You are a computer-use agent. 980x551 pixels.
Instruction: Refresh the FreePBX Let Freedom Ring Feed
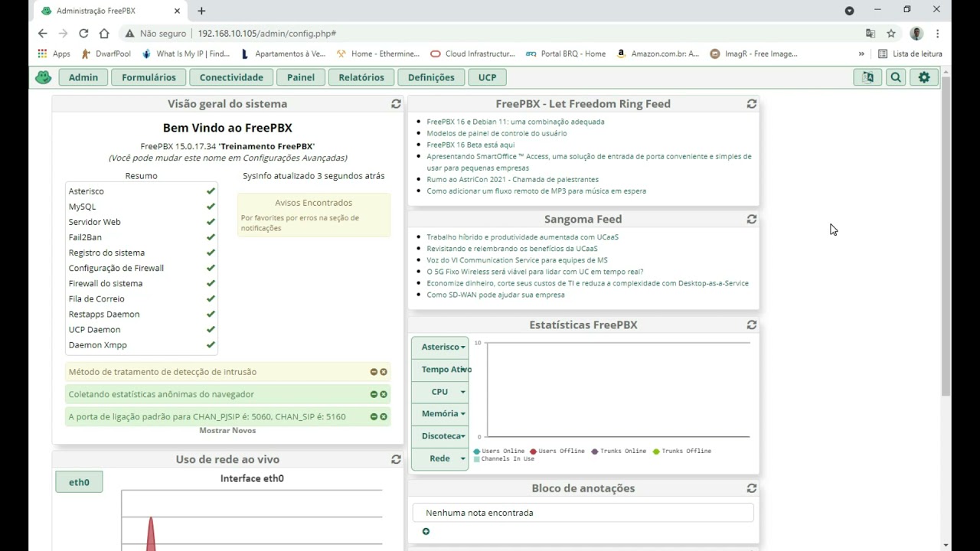752,104
